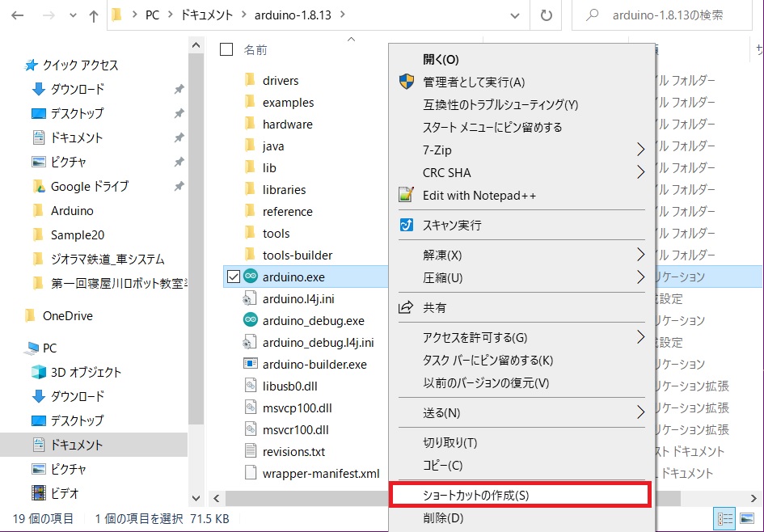Expand the CRC SHA submenu arrow
The image size is (764, 532).
[x=641, y=172]
